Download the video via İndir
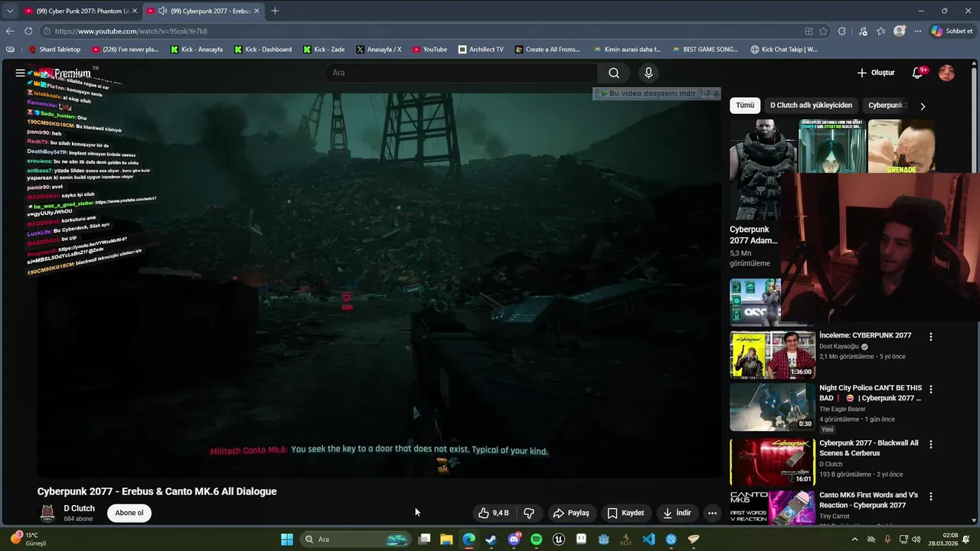 677,513
